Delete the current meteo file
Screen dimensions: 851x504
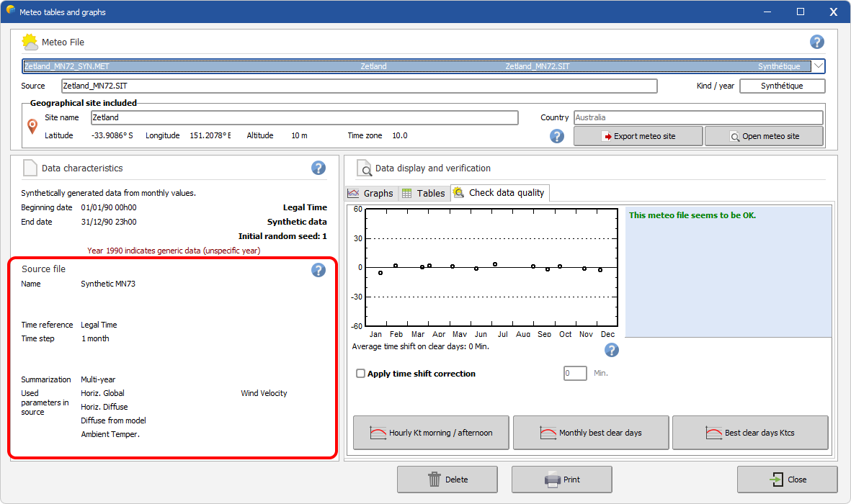click(447, 480)
